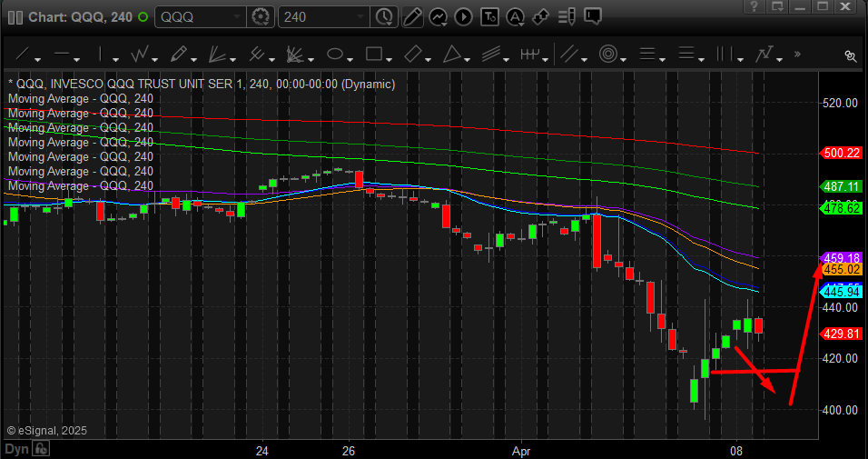The image size is (868, 459).
Task: Select the Fibonacci time zones tool
Action: pos(724,55)
